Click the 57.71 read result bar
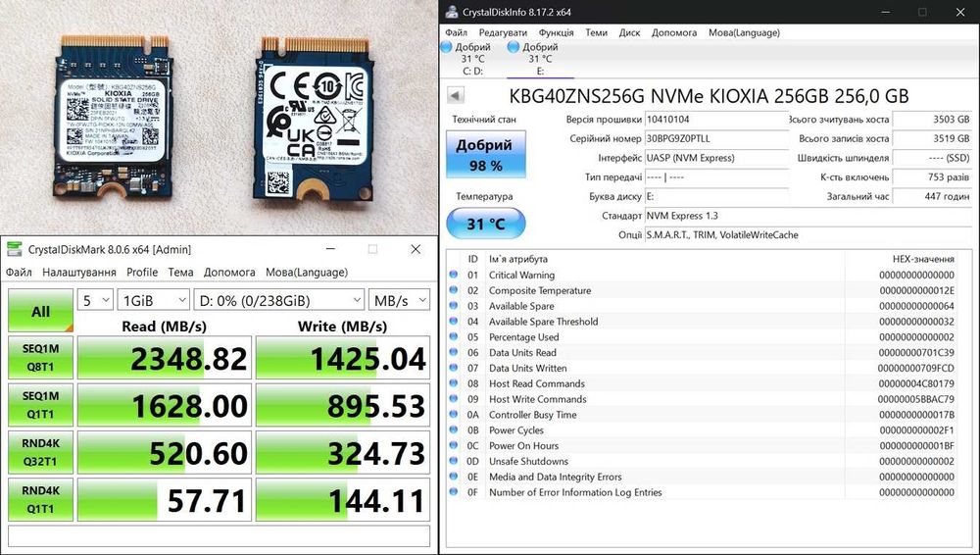 (x=165, y=499)
